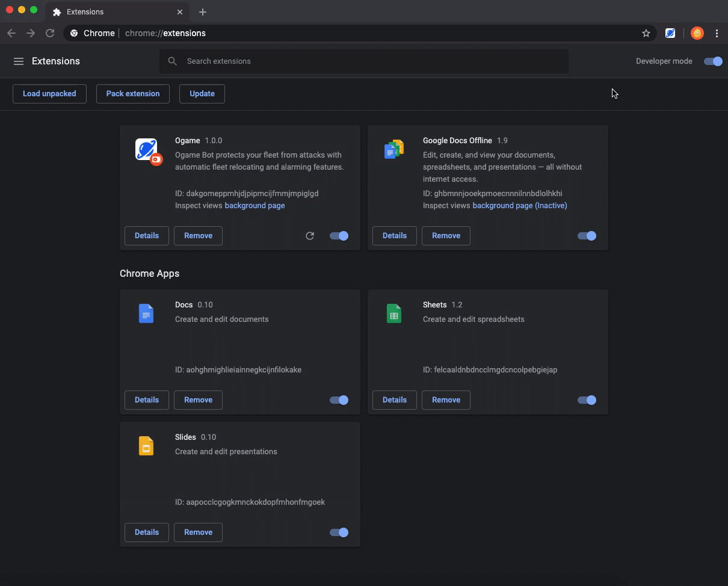Screen dimensions: 728x586
Task: Disable the Sheets app toggle
Action: [587, 400]
